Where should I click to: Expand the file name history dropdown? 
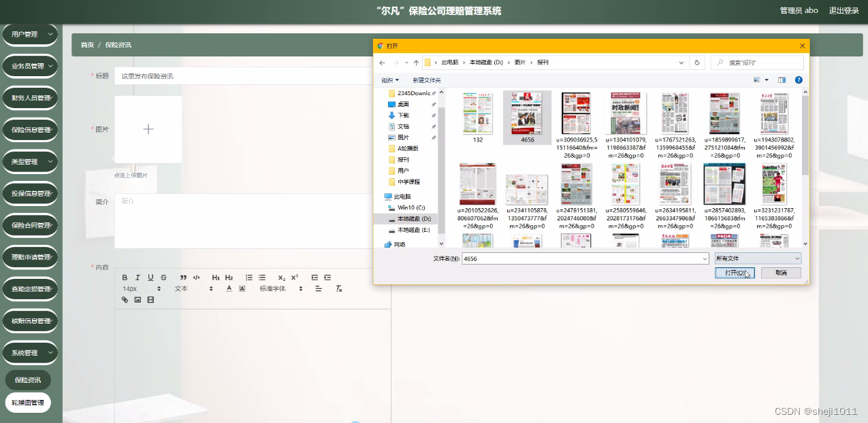[705, 258]
